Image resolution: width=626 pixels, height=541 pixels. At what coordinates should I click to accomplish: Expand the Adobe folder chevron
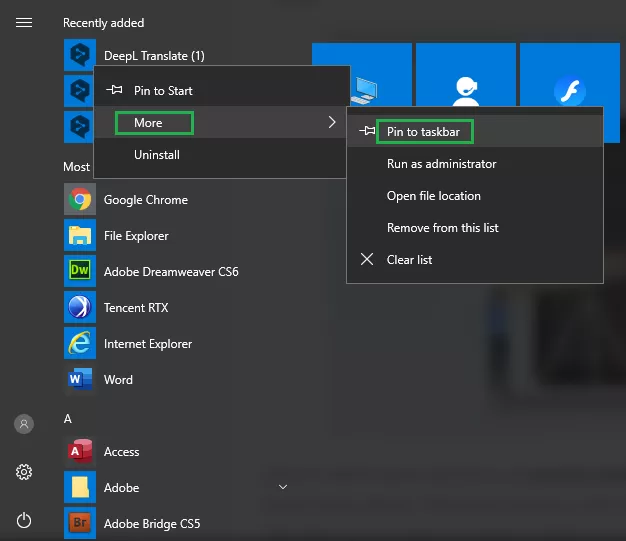coord(283,487)
